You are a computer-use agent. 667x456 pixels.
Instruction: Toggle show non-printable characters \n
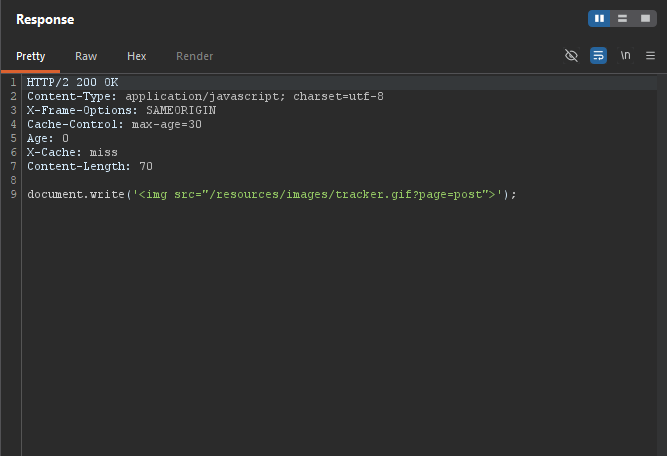click(x=625, y=56)
